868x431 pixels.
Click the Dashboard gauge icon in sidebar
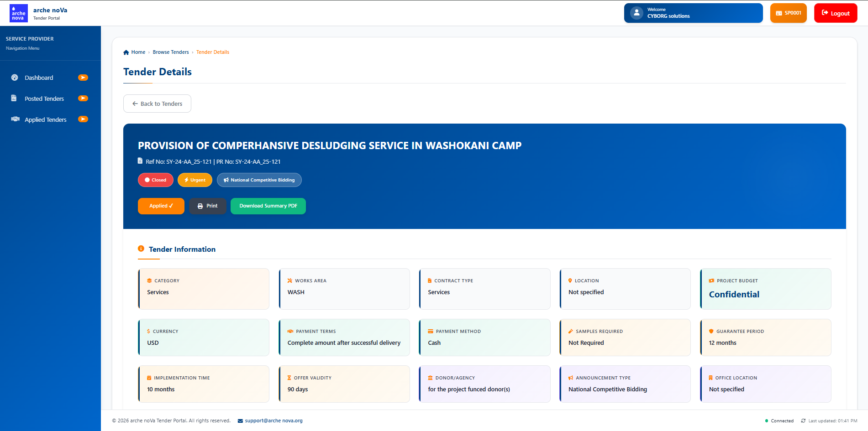(15, 78)
